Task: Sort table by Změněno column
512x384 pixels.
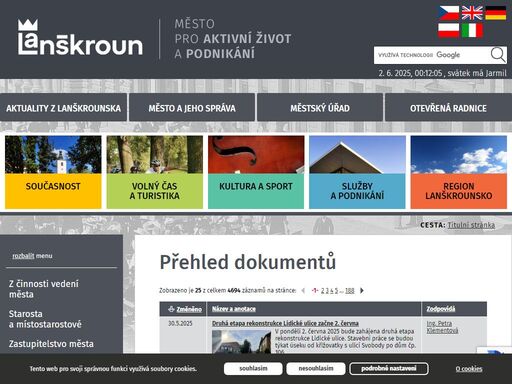Action: click(189, 309)
